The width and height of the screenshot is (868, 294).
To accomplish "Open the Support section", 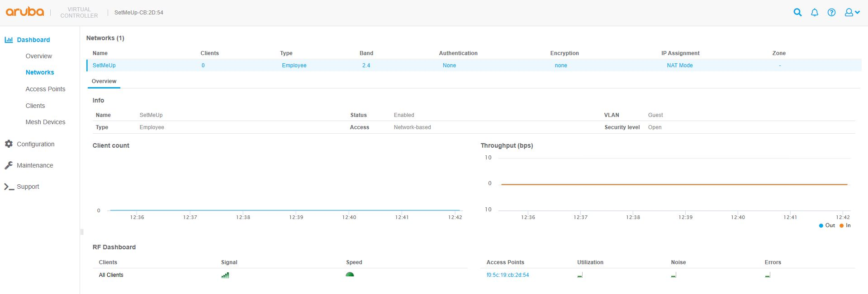I will click(28, 187).
